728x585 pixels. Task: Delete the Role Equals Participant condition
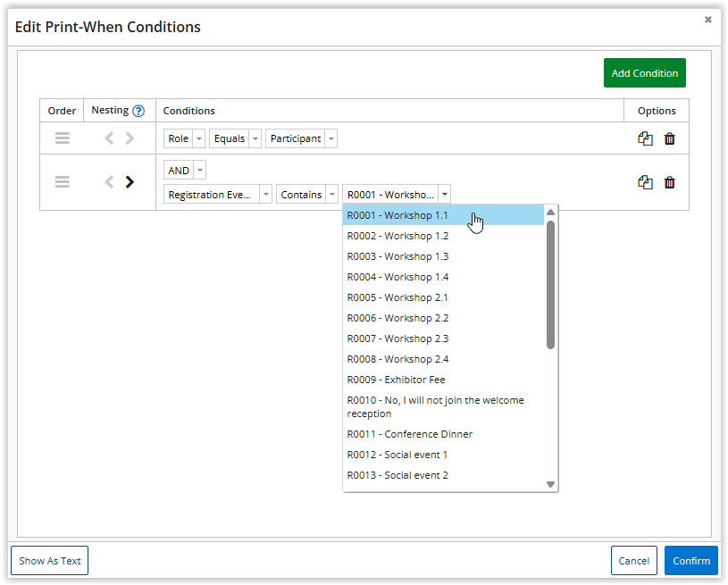(670, 138)
